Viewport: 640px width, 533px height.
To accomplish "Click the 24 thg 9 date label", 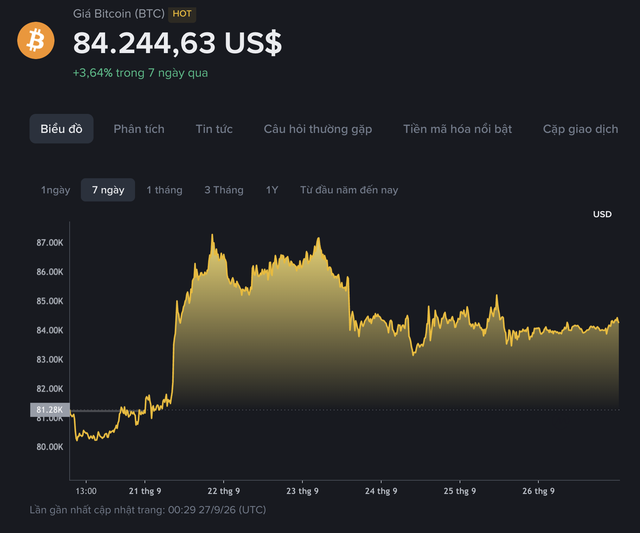I will tap(381, 491).
